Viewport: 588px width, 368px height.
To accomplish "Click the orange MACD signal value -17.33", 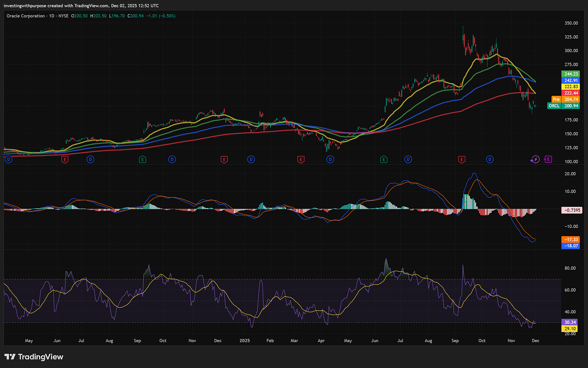I will 571,240.
